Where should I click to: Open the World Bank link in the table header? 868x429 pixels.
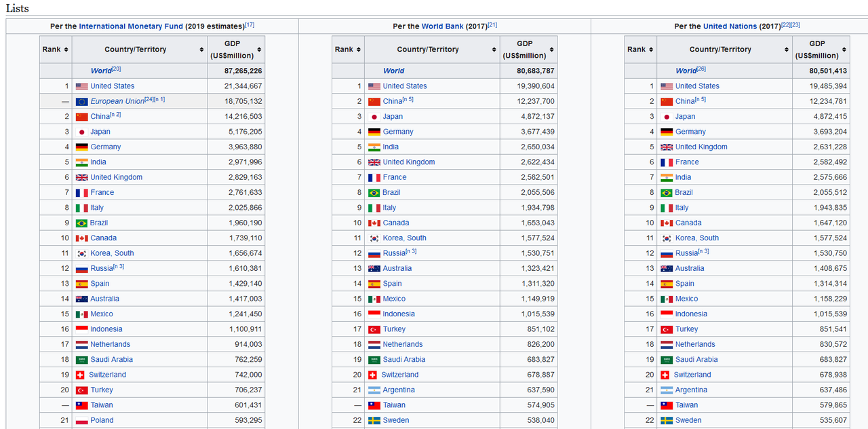coord(442,26)
